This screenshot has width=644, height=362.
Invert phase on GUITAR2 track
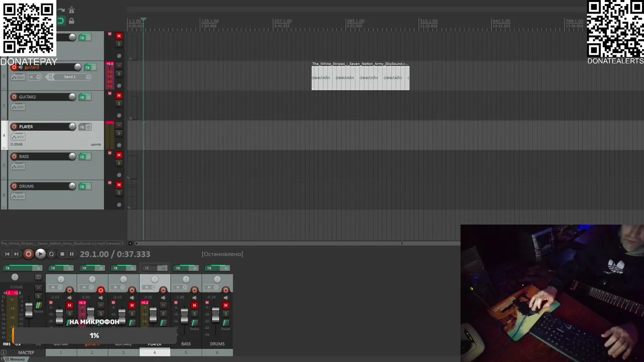pos(119,116)
